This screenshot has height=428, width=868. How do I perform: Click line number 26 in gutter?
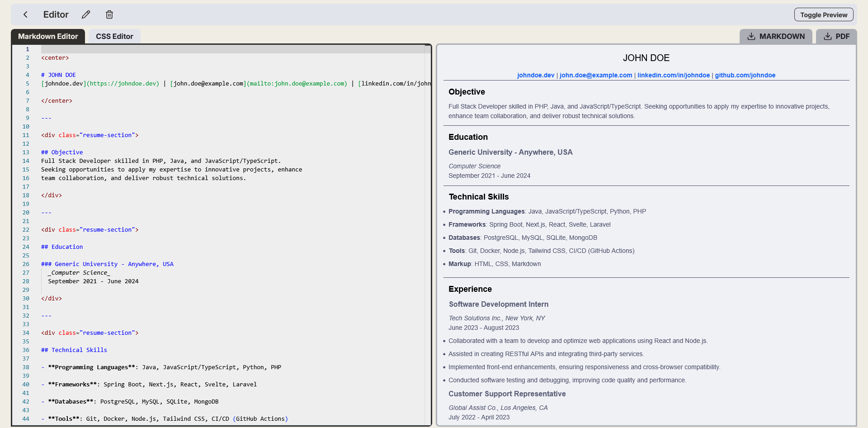pos(26,264)
